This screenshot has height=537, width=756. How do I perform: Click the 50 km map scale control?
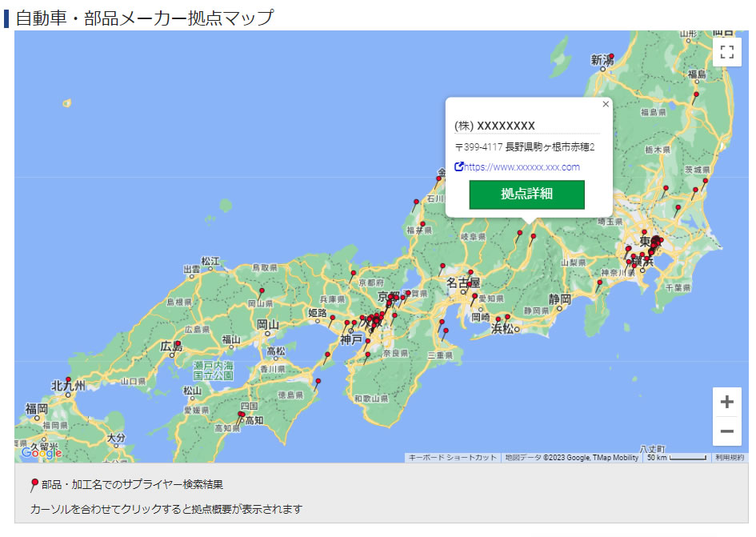[676, 458]
